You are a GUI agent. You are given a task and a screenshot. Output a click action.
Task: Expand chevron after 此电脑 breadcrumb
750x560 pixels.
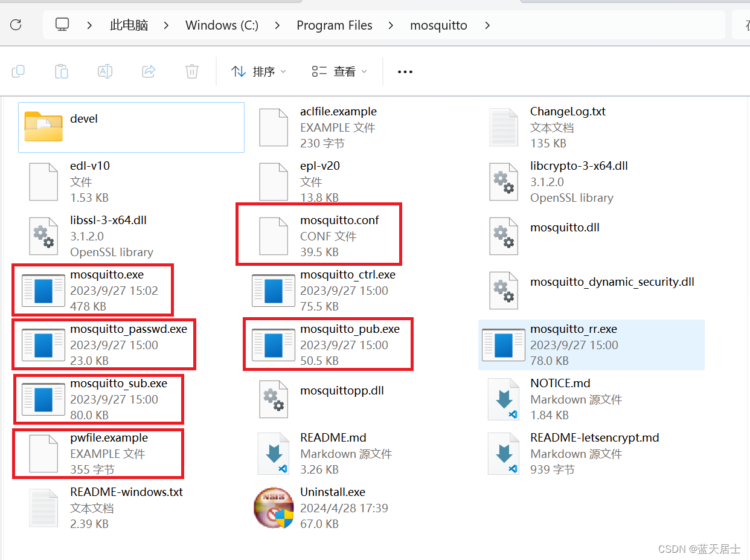(x=165, y=25)
